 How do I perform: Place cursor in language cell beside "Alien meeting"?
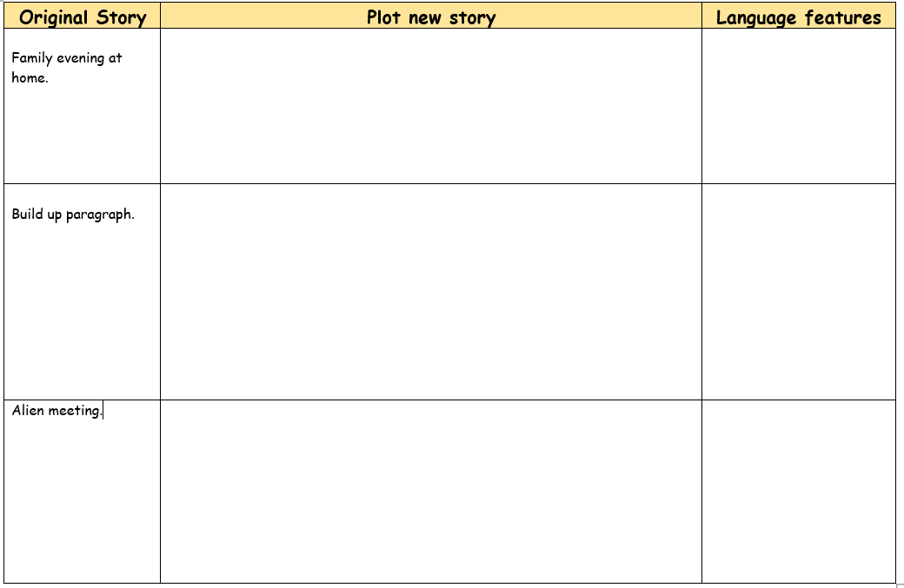(798, 491)
